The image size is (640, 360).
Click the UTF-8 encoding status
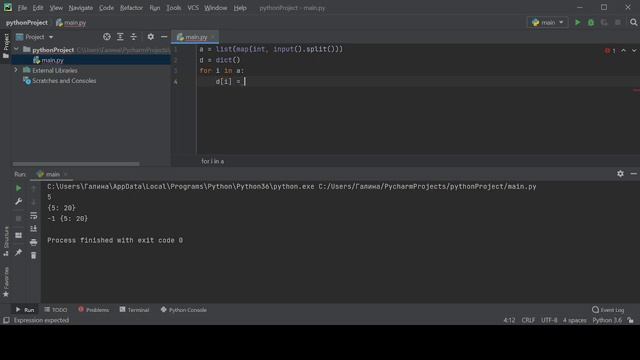tap(549, 320)
